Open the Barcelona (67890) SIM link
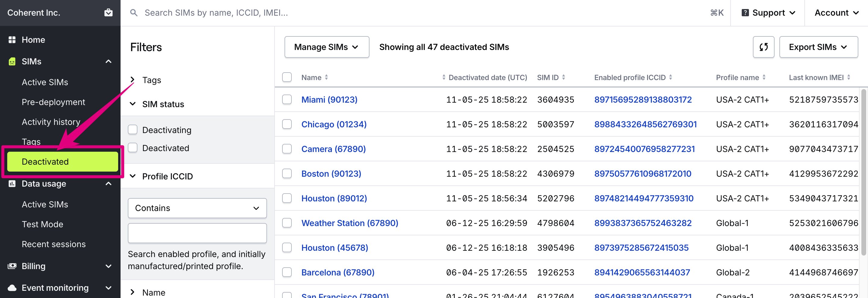This screenshot has width=868, height=298. coord(338,272)
